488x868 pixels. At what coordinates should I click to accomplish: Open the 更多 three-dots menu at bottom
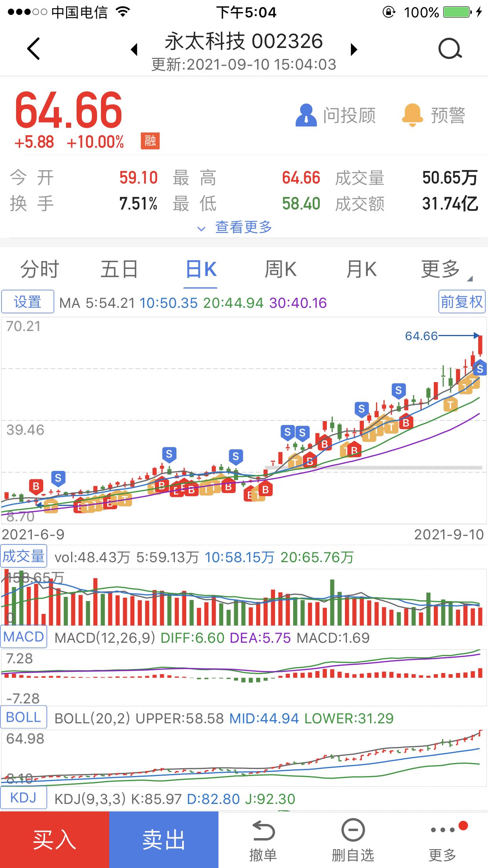(442, 830)
